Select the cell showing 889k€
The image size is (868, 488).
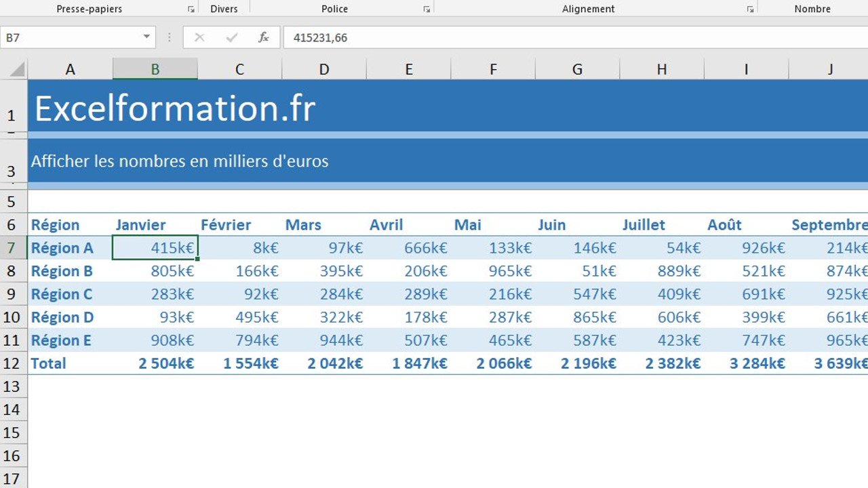662,271
